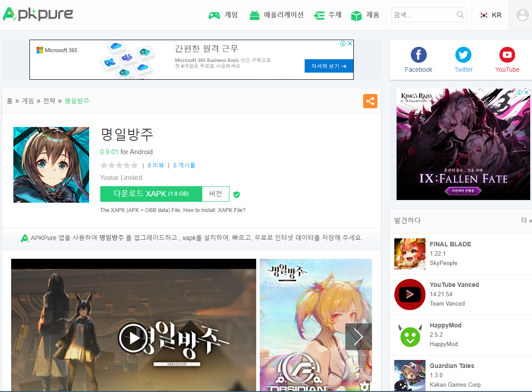
Task: Go to 전략 in the breadcrumb
Action: (49, 101)
